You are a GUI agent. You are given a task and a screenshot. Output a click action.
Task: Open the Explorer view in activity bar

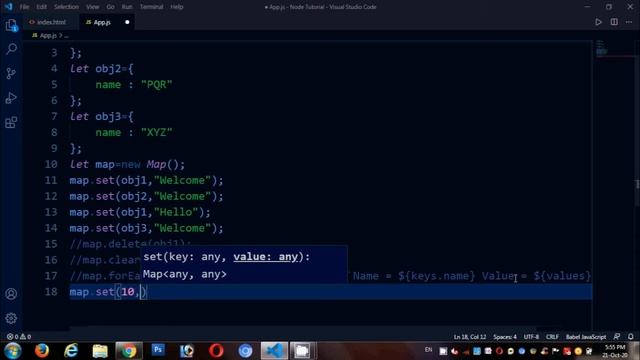[11, 25]
